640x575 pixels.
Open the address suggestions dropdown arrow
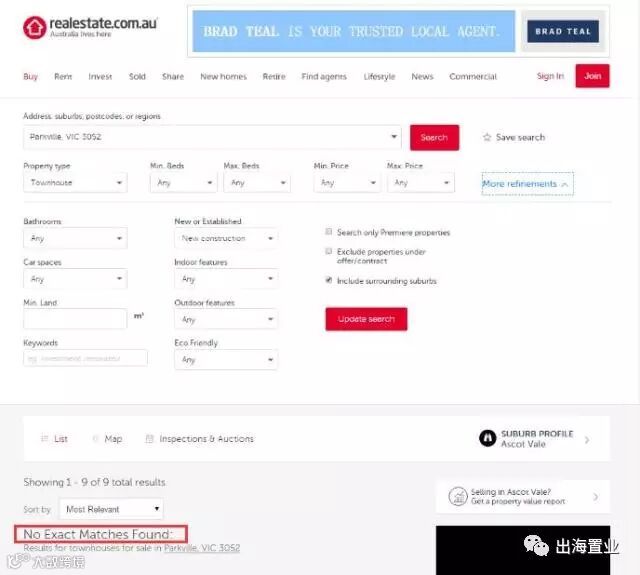pyautogui.click(x=394, y=137)
